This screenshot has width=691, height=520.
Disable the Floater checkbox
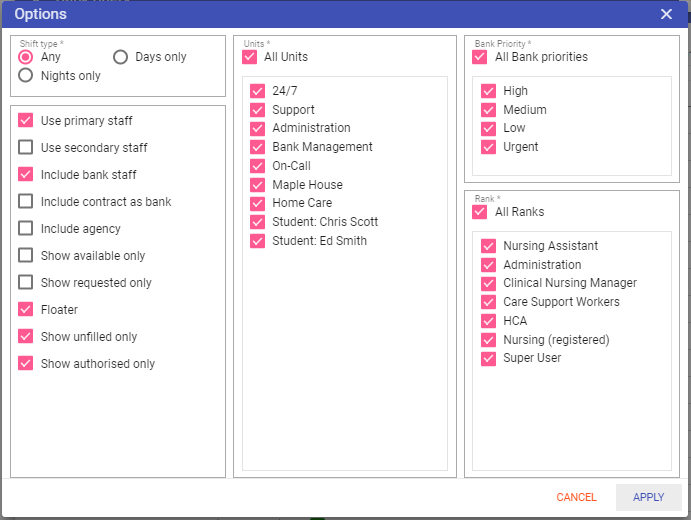[x=26, y=310]
